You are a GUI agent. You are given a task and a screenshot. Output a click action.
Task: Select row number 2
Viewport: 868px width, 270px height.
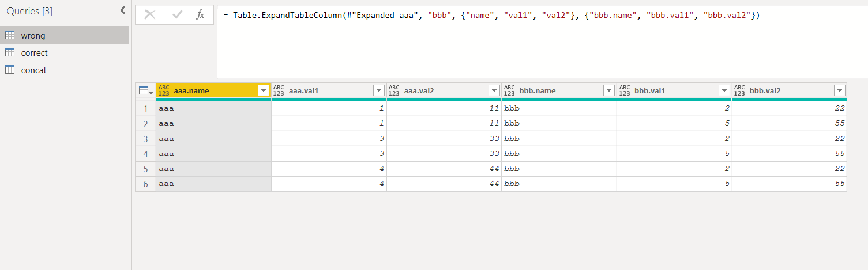145,123
